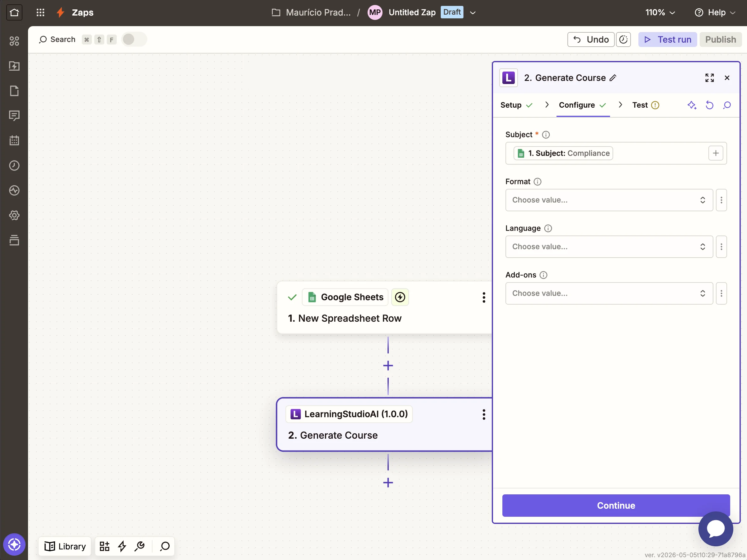Expand the step panel to fullscreen
The width and height of the screenshot is (747, 560).
(x=709, y=78)
